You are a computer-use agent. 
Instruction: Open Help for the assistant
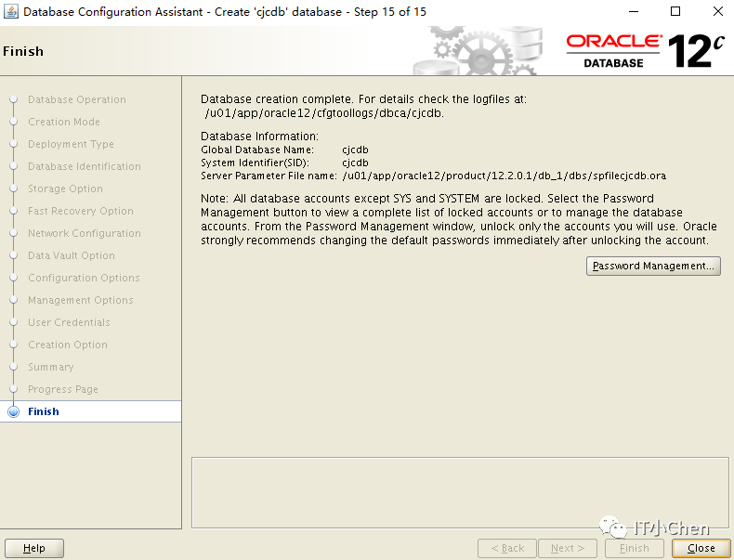[x=34, y=548]
